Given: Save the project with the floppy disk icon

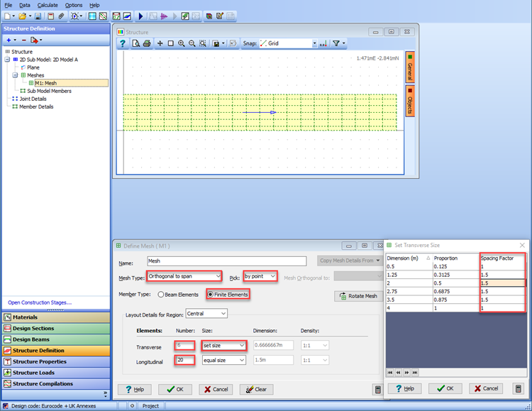Looking at the screenshot, I should tap(38, 16).
